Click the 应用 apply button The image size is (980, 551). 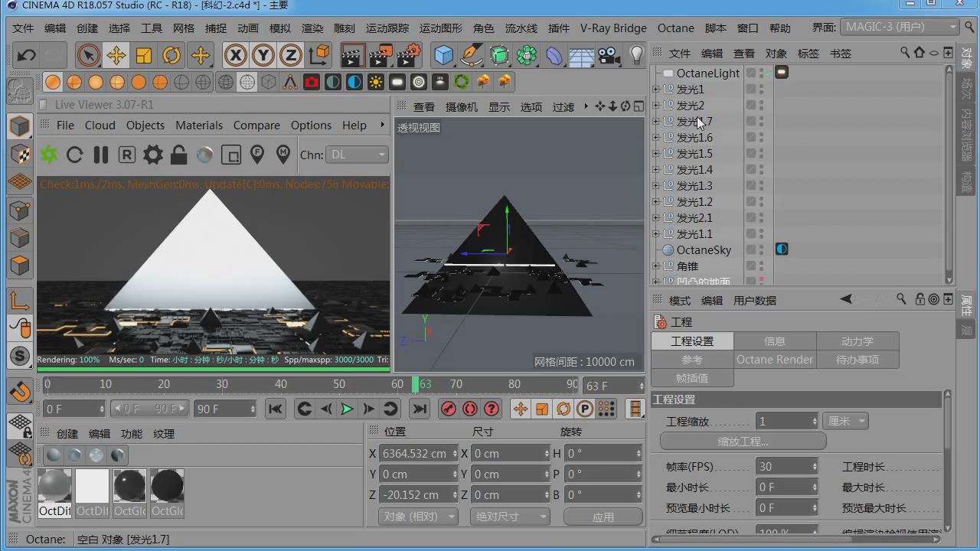point(603,517)
